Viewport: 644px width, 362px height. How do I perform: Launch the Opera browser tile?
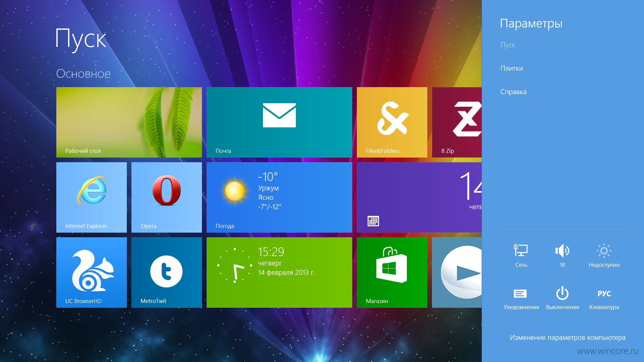167,197
